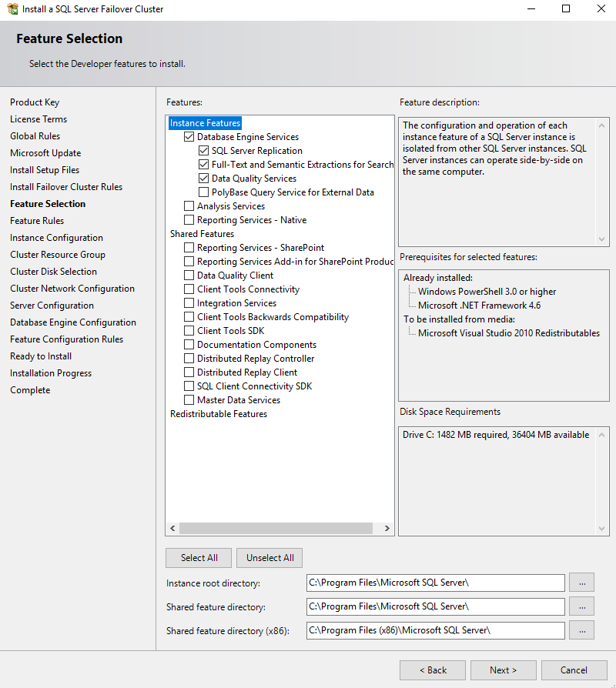Click feature description scroll up arrow
Viewport: 616px width, 688px height.
tap(601, 125)
